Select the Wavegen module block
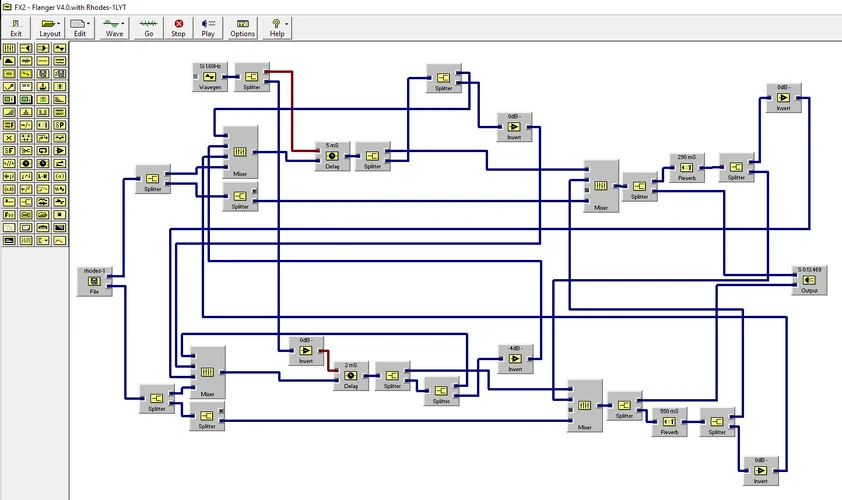The image size is (842, 500). coord(210,77)
